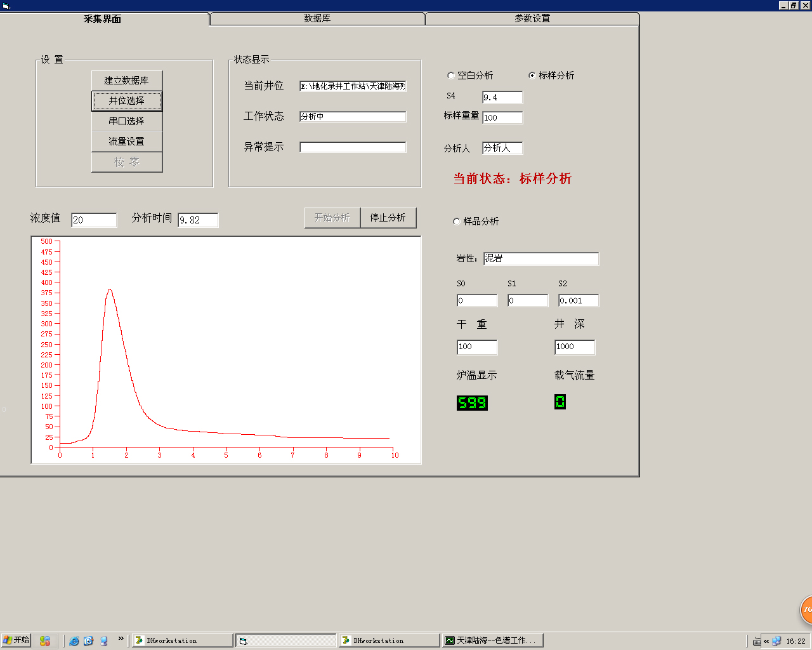The image size is (812, 650).
Task: Restore the window using title bar button
Action: tap(794, 5)
